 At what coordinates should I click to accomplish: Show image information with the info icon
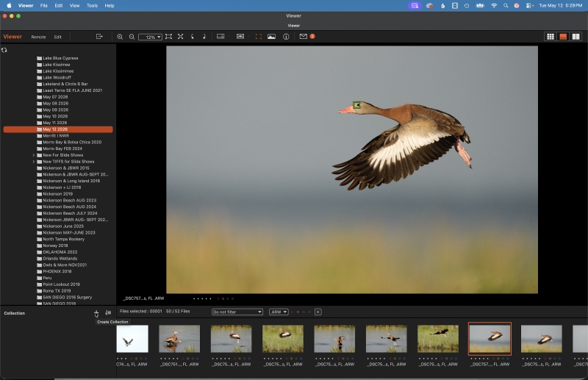point(286,37)
